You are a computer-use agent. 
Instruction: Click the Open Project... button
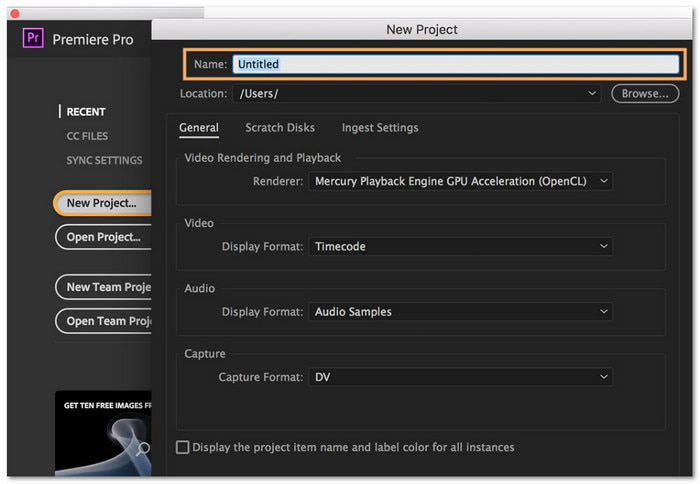click(x=103, y=237)
